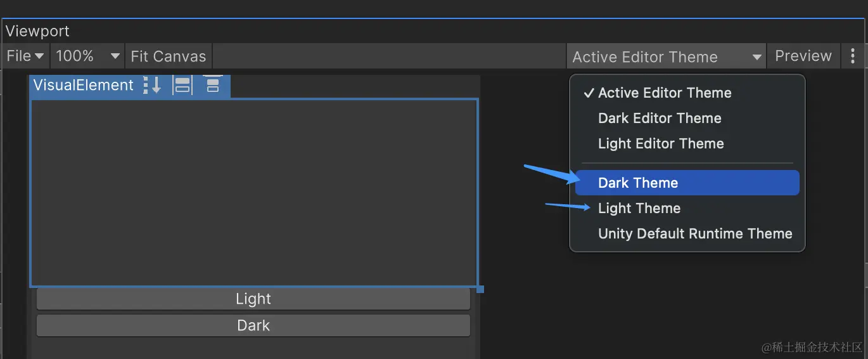Toggle Preview mode in viewport toolbar
The height and width of the screenshot is (359, 868).
coord(803,56)
